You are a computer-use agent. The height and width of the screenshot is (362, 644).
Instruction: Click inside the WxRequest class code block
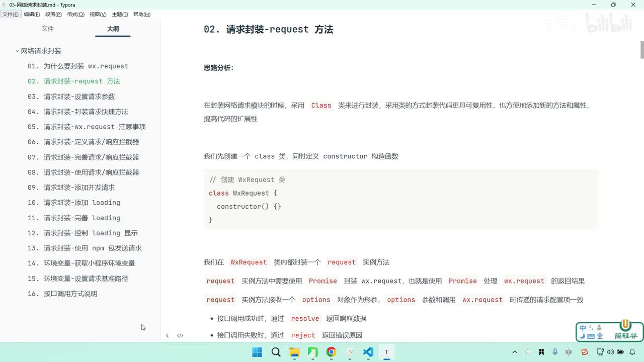(401, 200)
